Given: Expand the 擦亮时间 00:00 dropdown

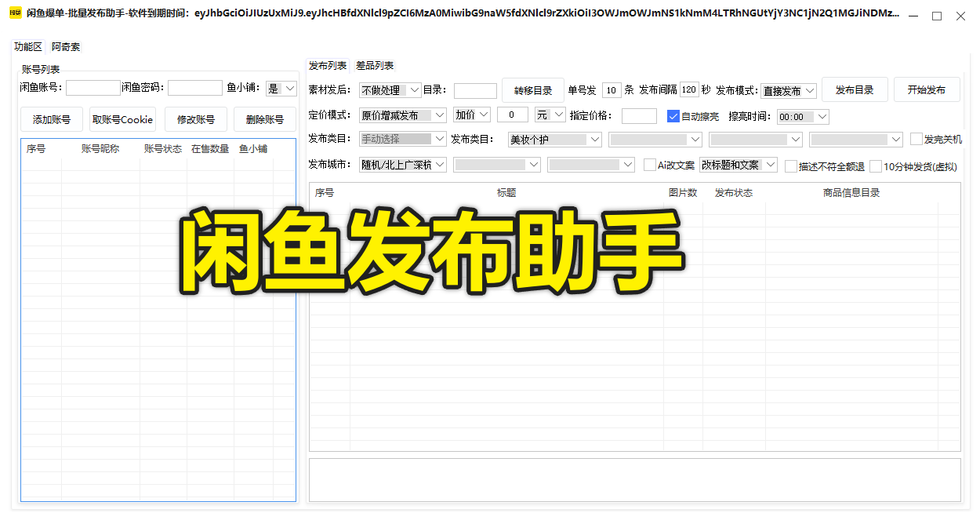Looking at the screenshot, I should (x=802, y=117).
